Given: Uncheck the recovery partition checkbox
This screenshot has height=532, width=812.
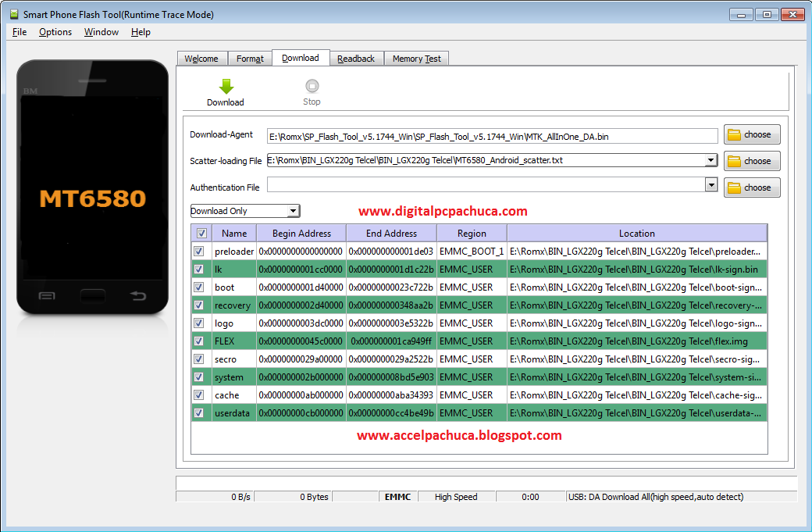Looking at the screenshot, I should click(199, 305).
